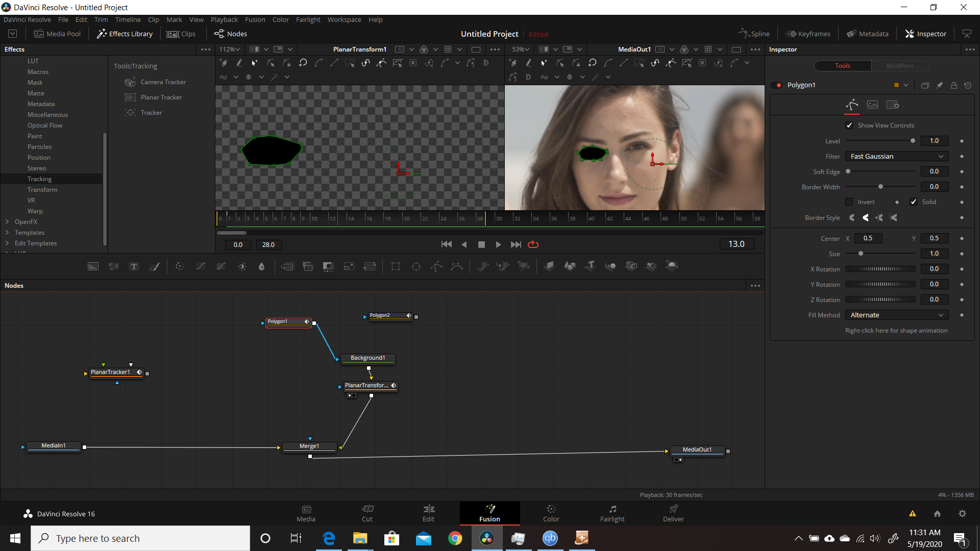980x551 pixels.
Task: Switch to the Deliver page
Action: point(673,513)
